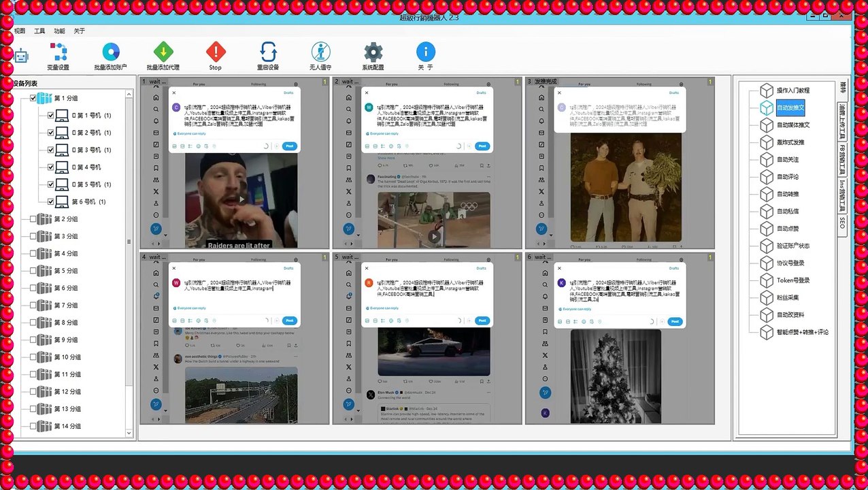
Task: Switch to the 油管上传工具 side tab
Action: point(841,120)
